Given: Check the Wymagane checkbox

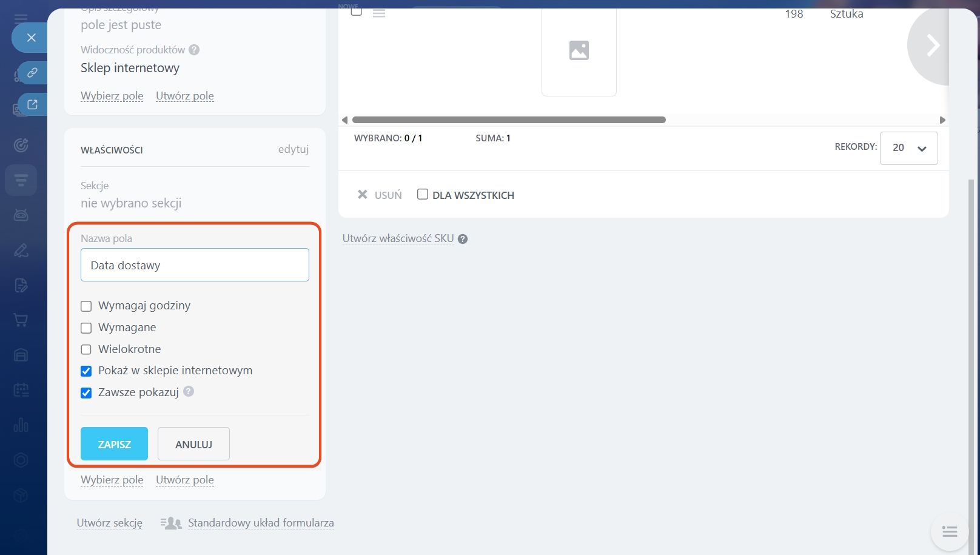Looking at the screenshot, I should 86,328.
